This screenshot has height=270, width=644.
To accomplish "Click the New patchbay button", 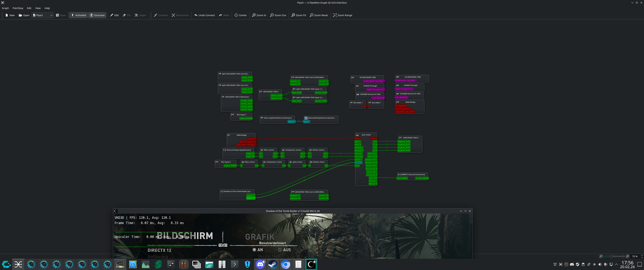I will [x=10, y=15].
